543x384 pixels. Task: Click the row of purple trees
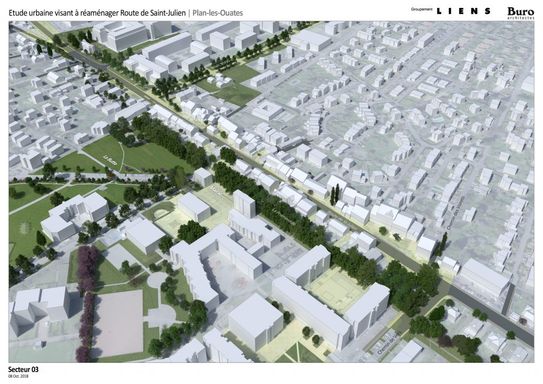click(86, 302)
